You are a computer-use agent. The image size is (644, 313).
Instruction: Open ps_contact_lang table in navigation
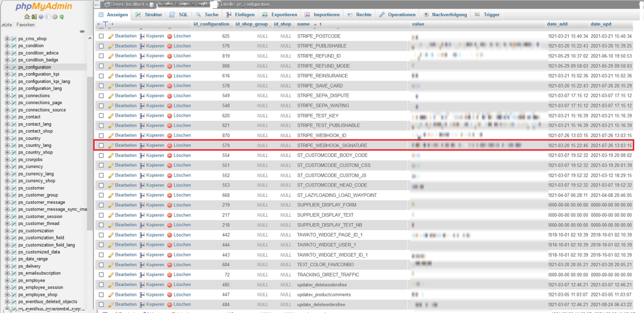coord(35,124)
